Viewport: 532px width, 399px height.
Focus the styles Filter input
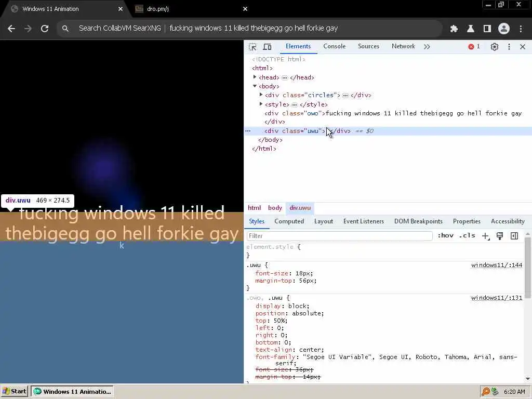point(340,236)
